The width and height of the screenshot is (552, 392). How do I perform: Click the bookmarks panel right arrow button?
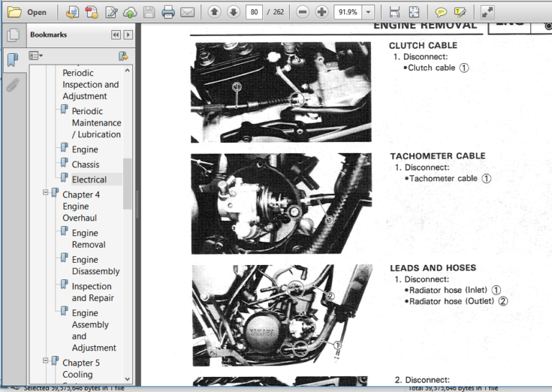pos(128,34)
